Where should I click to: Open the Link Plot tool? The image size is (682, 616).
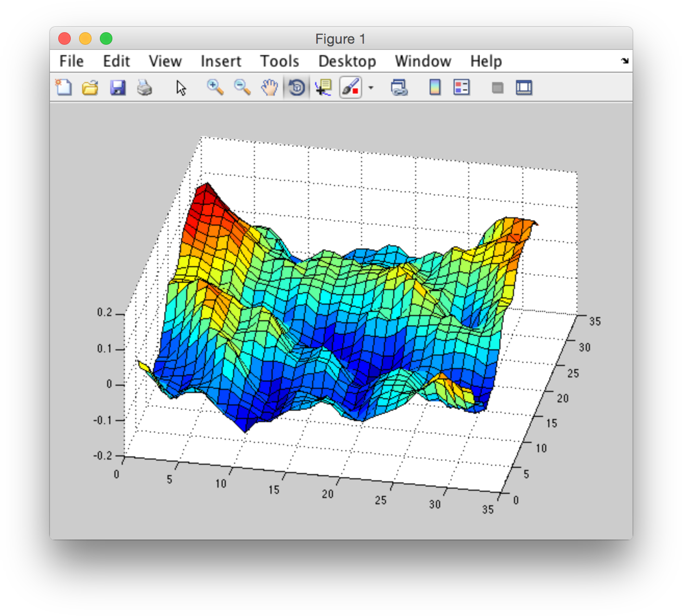(x=398, y=87)
